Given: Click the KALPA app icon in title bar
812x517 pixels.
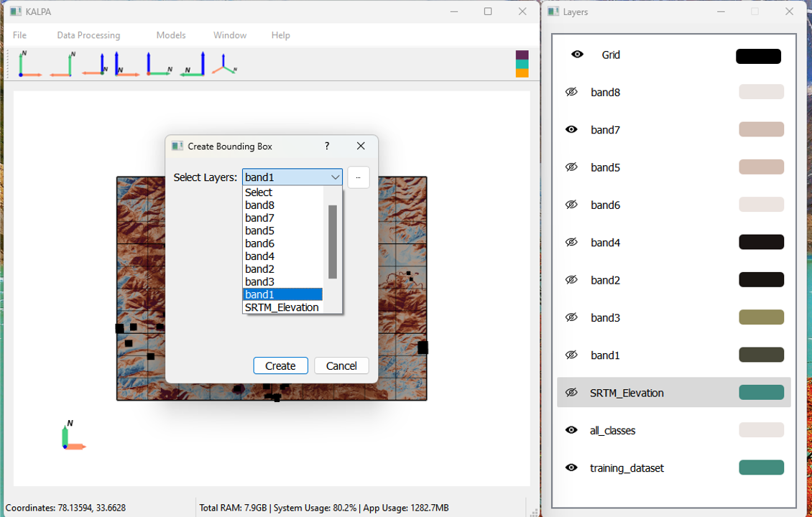Looking at the screenshot, I should tap(16, 11).
